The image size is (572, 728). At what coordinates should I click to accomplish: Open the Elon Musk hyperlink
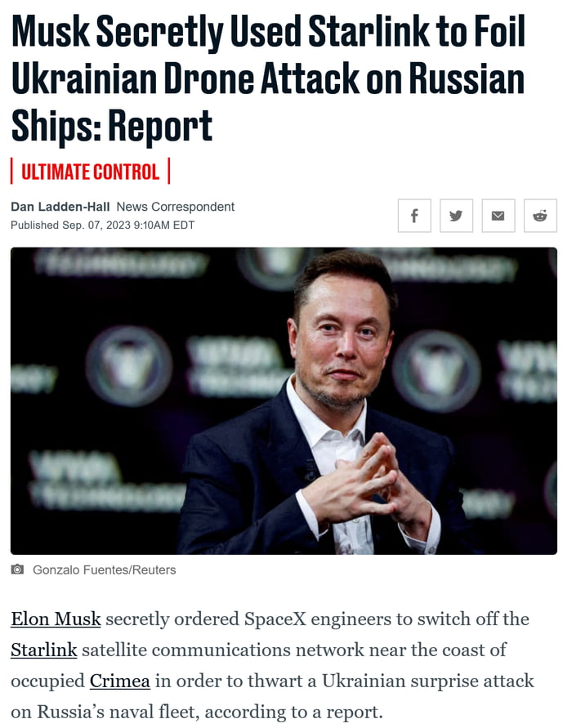56,619
